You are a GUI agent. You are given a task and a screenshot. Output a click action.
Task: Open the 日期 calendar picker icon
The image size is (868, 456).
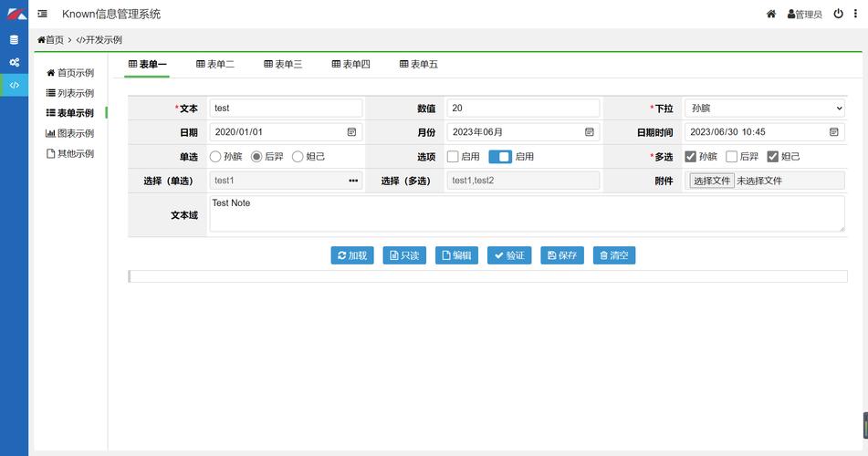point(351,131)
